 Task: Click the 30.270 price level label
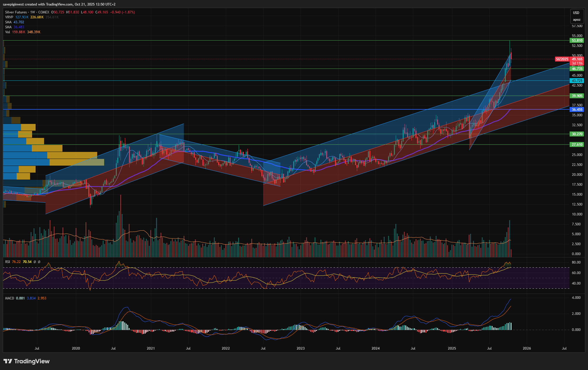(x=577, y=134)
